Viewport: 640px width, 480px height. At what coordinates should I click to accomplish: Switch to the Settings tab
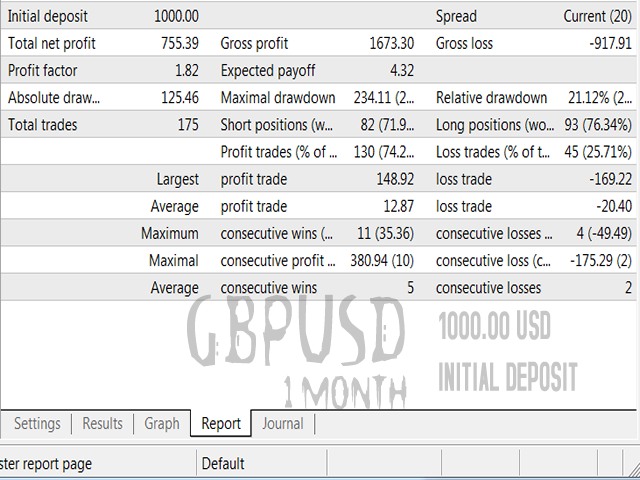pos(37,424)
